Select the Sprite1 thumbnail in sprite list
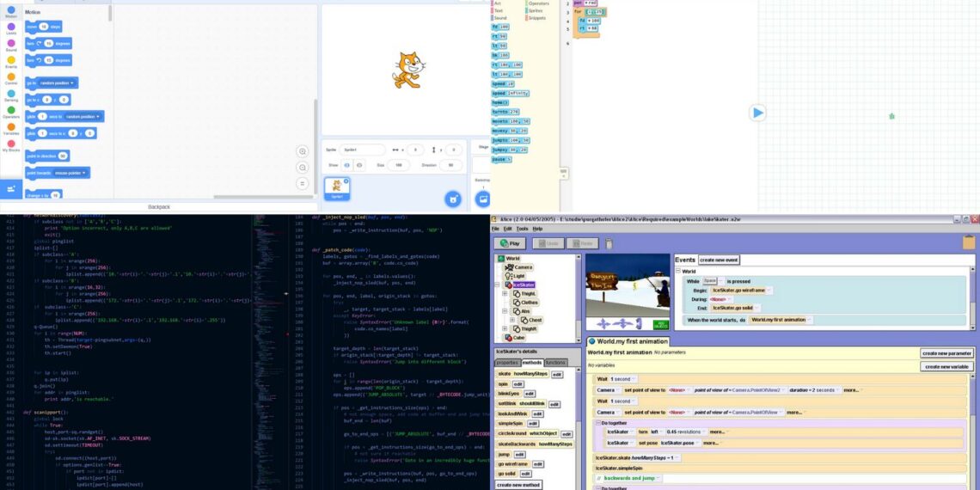980x490 pixels. (x=337, y=189)
